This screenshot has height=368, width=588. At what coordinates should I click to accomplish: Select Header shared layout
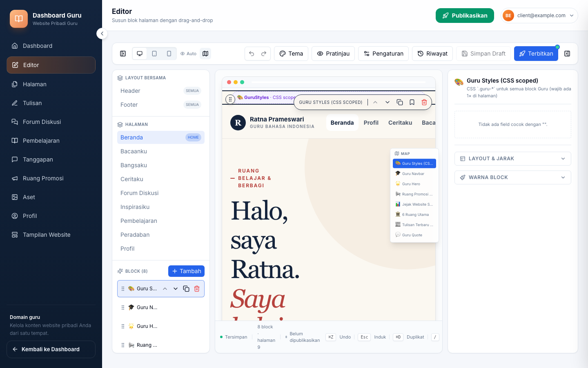click(x=161, y=91)
